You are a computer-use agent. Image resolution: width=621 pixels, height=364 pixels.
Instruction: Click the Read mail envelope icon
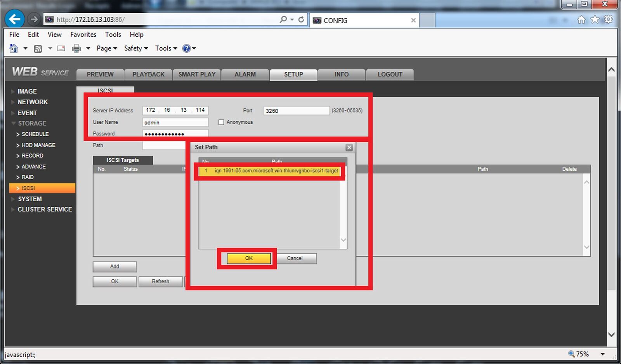pyautogui.click(x=61, y=49)
